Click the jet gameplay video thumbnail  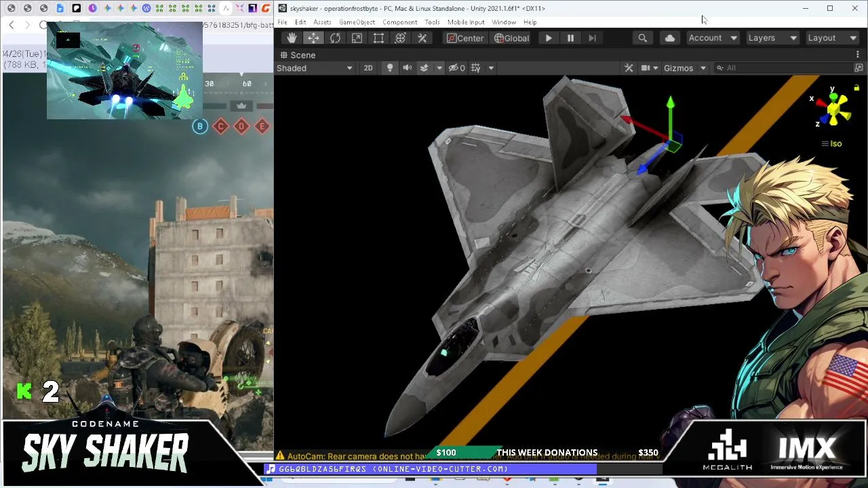coord(124,70)
